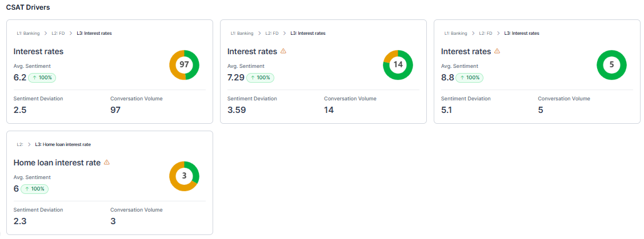The image size is (644, 239).
Task: Open L2: FD breadcrumb in the 7.29 sentiment card
Action: click(x=272, y=33)
